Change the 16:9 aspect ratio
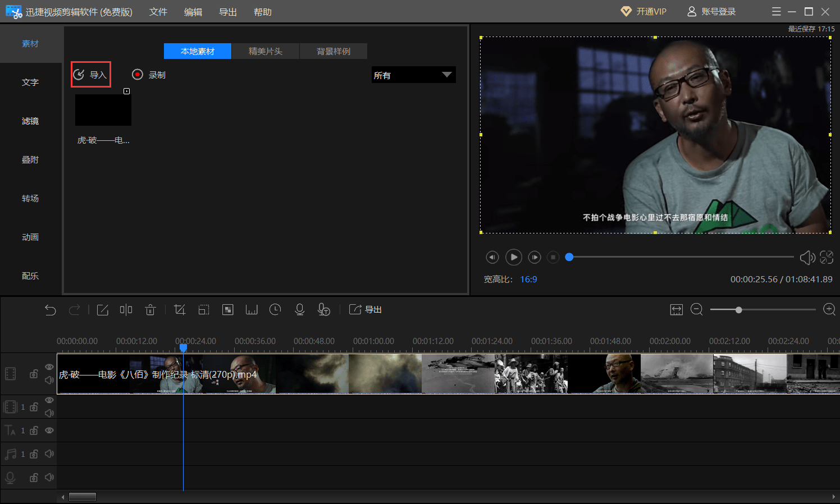Screen dimensions: 840x504 click(x=528, y=280)
